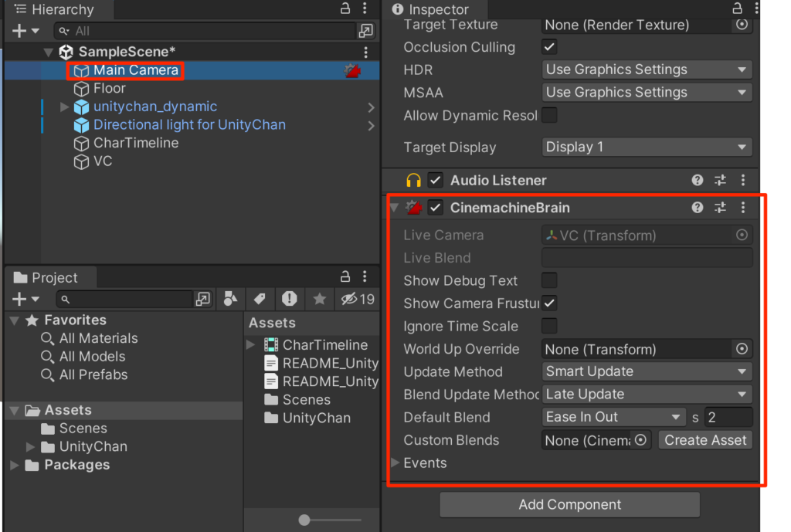The width and height of the screenshot is (791, 532).
Task: Collapse the Favorites group
Action: (15, 320)
